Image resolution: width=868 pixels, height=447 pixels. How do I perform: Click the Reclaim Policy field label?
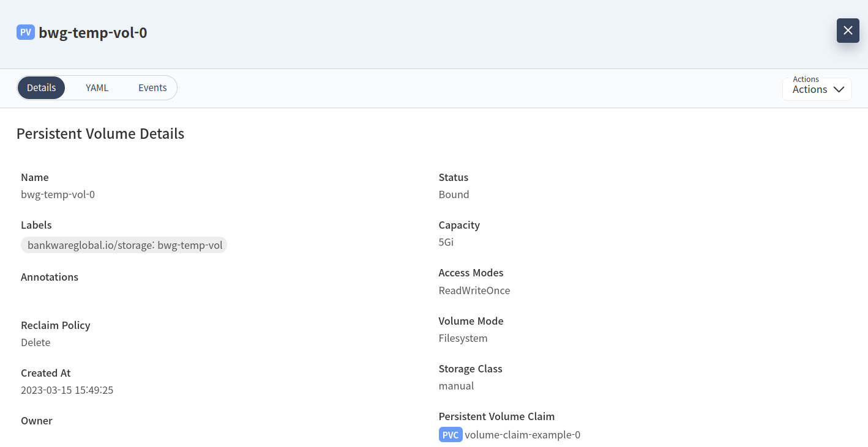coord(55,325)
